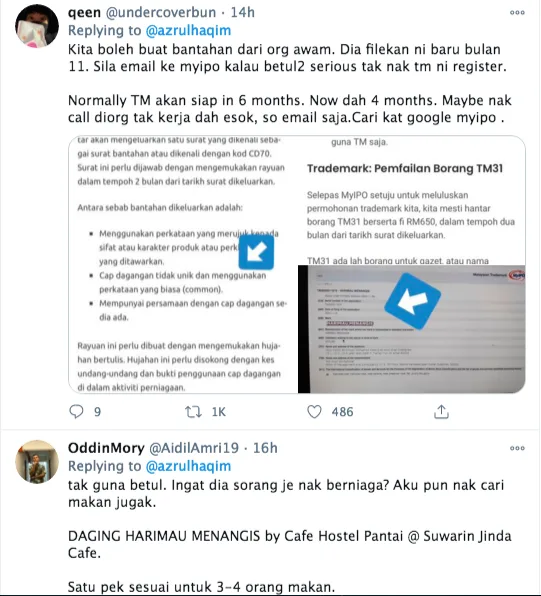Open the qeen display name
Image resolution: width=541 pixels, height=596 pixels.
click(84, 13)
